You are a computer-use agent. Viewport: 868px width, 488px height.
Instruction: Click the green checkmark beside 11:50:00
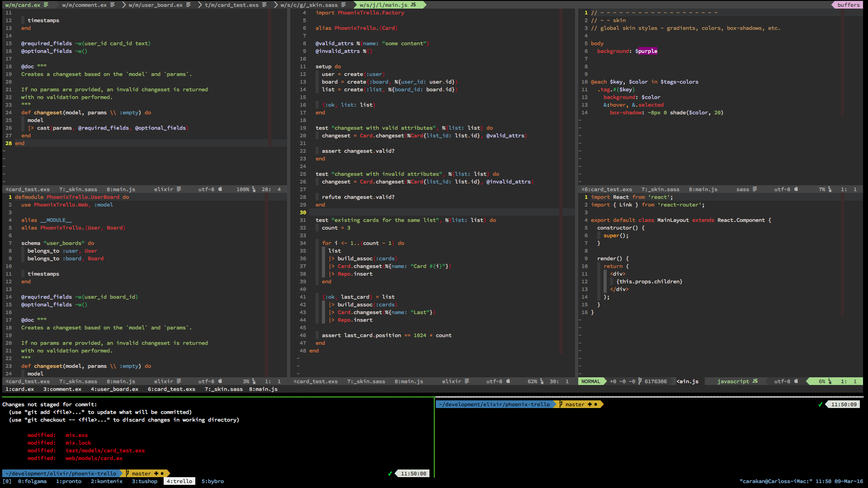point(390,474)
